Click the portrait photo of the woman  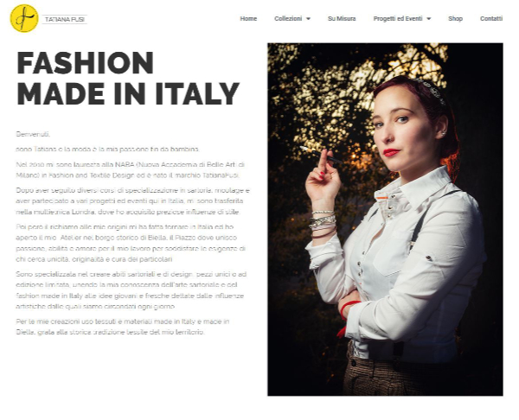[x=385, y=220]
